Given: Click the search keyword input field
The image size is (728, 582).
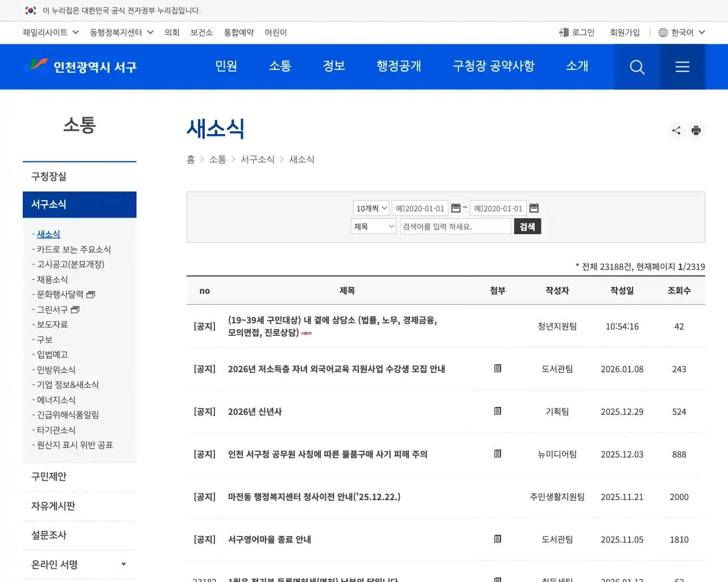Looking at the screenshot, I should pyautogui.click(x=455, y=226).
